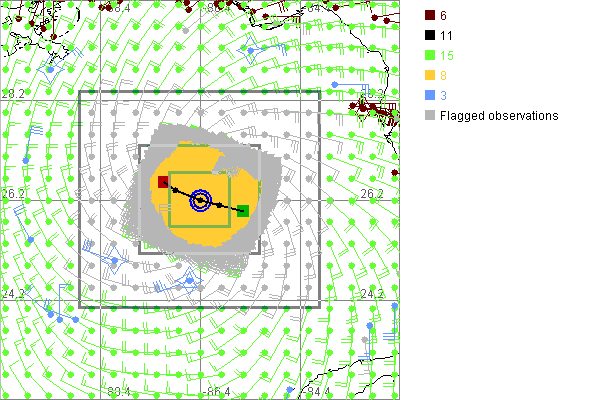Click the 26.2 latitude label on right
The image size is (600, 400).
(x=372, y=194)
